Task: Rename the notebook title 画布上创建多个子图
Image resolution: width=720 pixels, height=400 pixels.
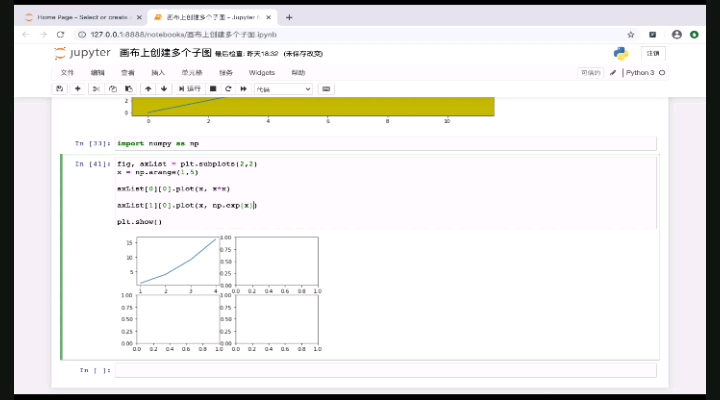Action: click(x=165, y=53)
